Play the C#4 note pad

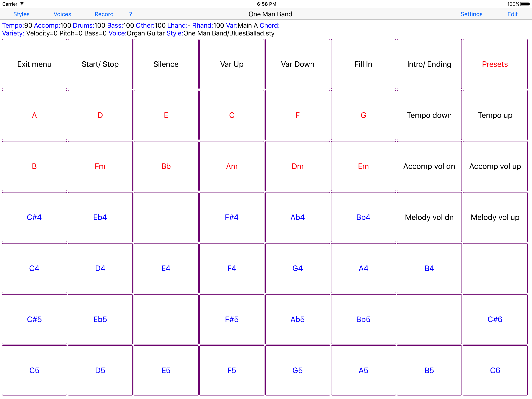tap(34, 217)
